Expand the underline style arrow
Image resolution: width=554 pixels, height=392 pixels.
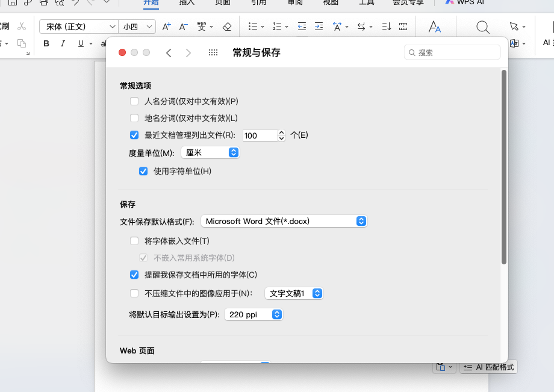(x=91, y=44)
